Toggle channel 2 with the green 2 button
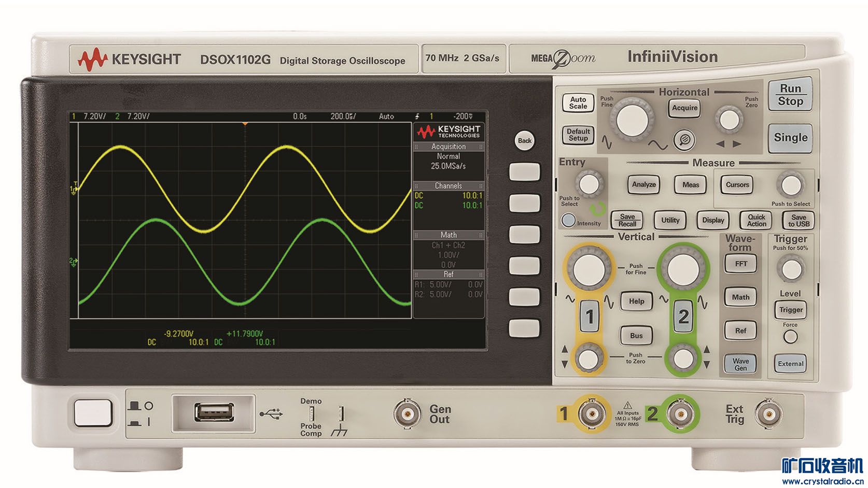This screenshot has height=488, width=868. pyautogui.click(x=683, y=316)
